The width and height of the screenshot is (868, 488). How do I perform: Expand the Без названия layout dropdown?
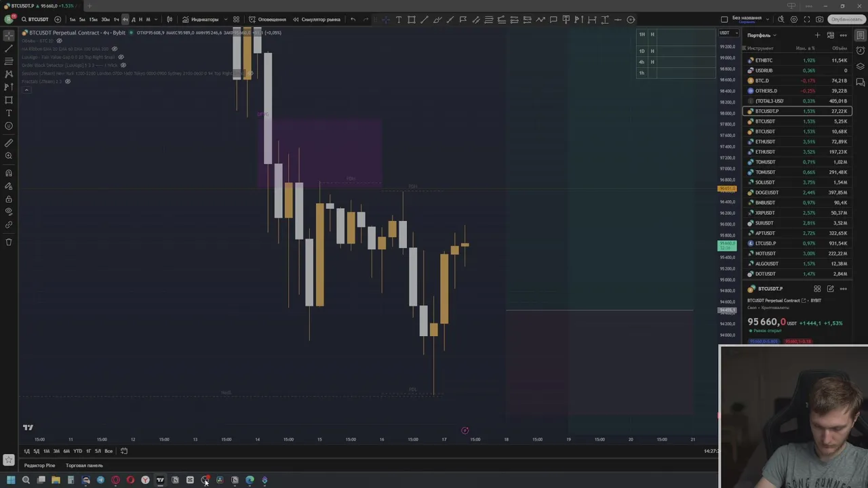(766, 18)
